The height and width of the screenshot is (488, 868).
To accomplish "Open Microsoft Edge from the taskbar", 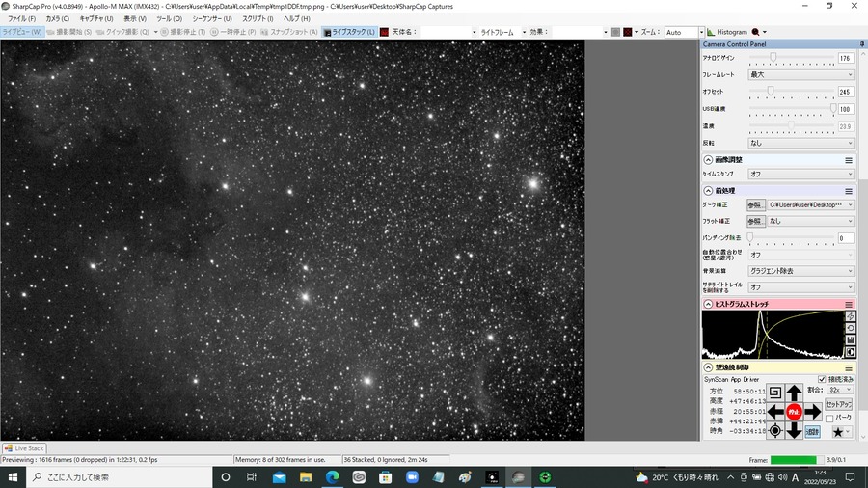I will (332, 477).
